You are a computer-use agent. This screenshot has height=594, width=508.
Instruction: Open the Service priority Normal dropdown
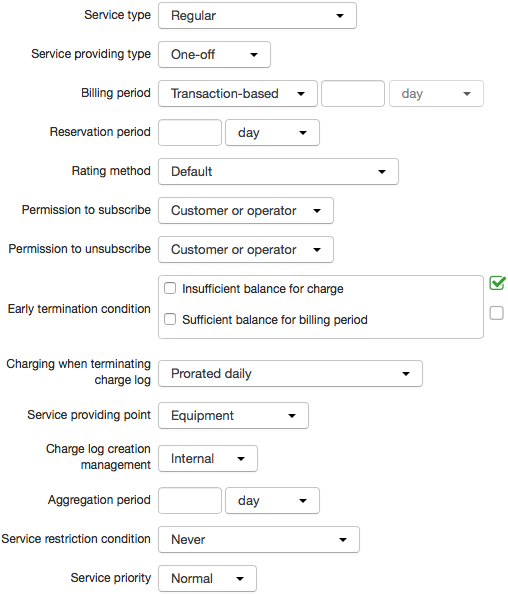207,578
